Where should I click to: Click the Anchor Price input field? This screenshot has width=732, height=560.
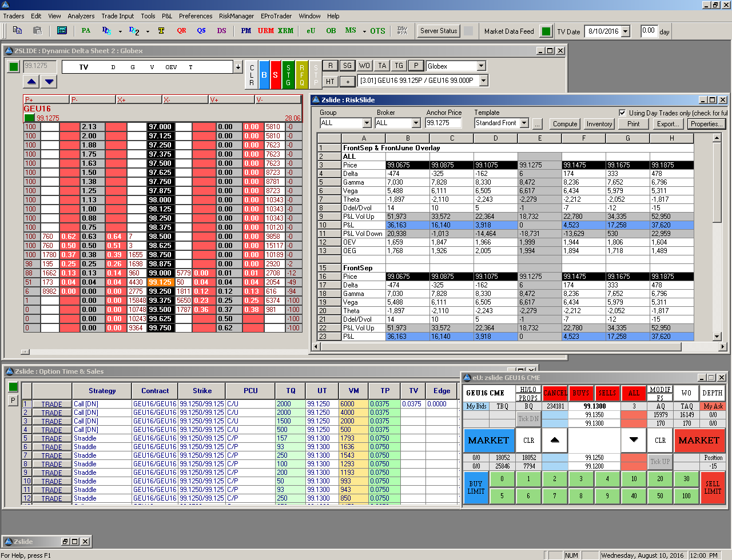click(444, 123)
